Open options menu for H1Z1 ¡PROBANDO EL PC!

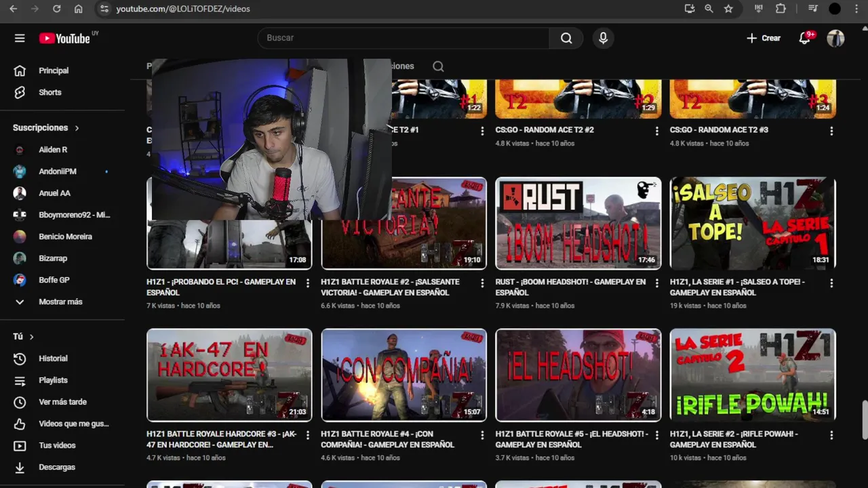click(308, 283)
